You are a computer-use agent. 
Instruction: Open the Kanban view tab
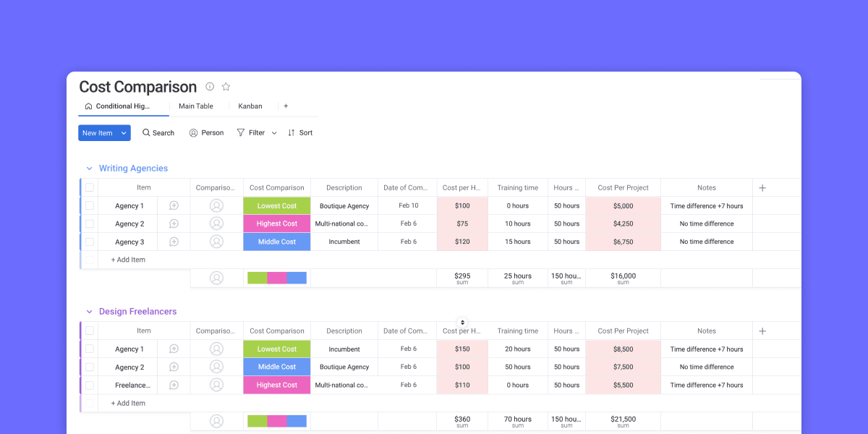pyautogui.click(x=250, y=106)
